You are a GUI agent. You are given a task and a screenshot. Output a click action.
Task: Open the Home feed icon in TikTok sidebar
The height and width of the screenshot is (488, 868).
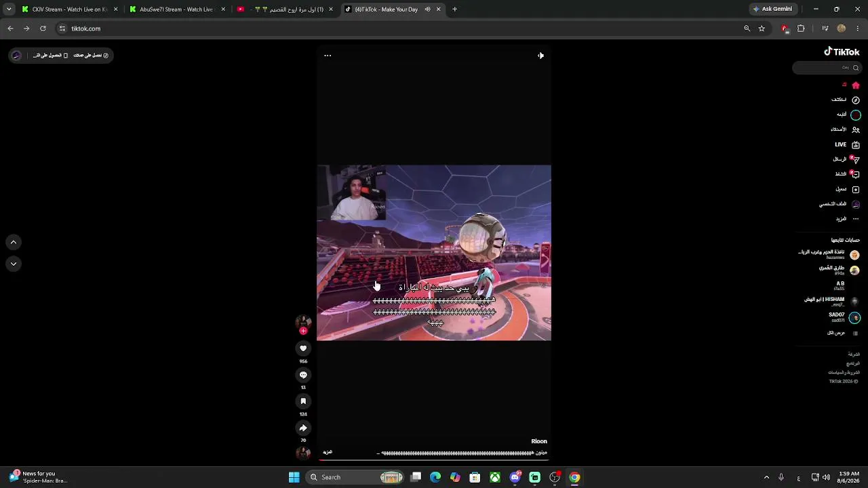pyautogui.click(x=856, y=85)
